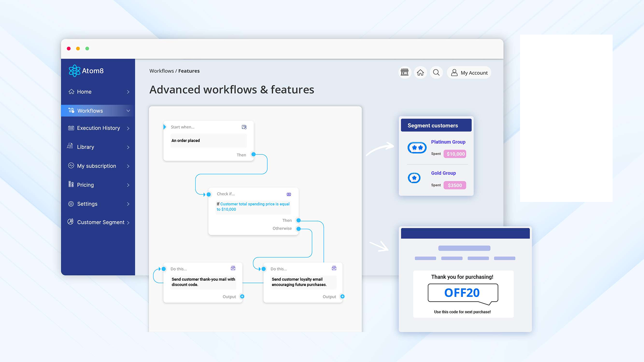Select the Platinum Group double-star badge
644x362 pixels.
point(417,148)
